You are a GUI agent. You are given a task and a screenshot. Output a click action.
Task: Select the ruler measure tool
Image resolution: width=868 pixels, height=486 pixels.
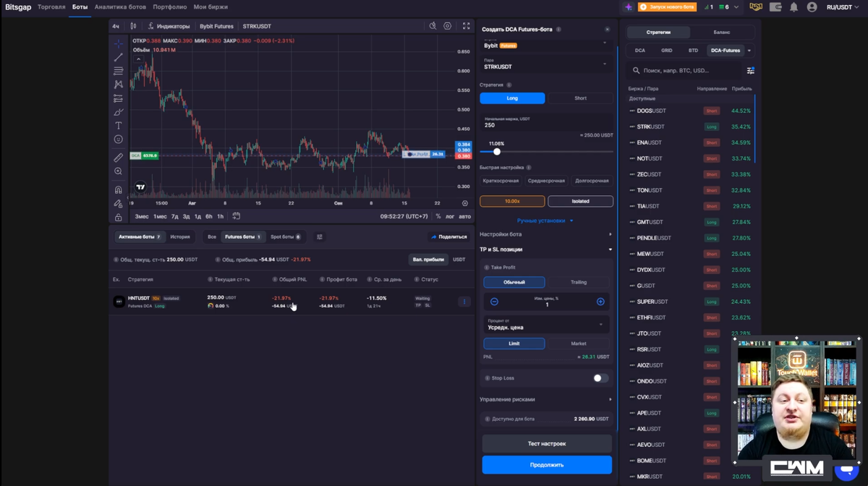coord(118,158)
